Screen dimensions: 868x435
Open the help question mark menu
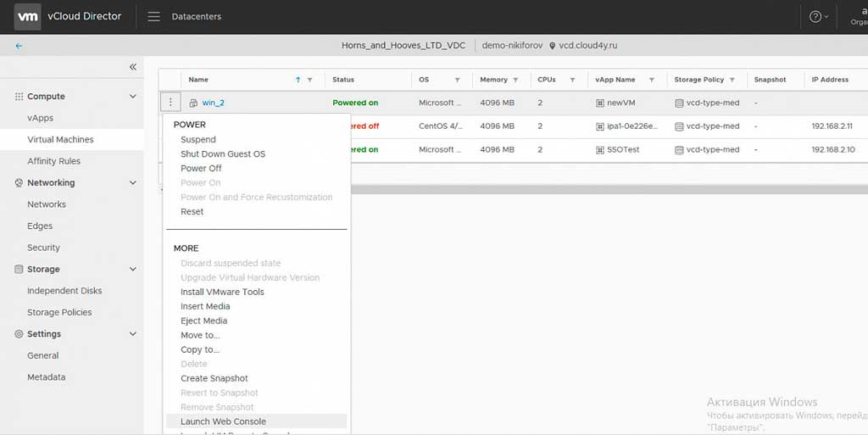[x=815, y=17]
